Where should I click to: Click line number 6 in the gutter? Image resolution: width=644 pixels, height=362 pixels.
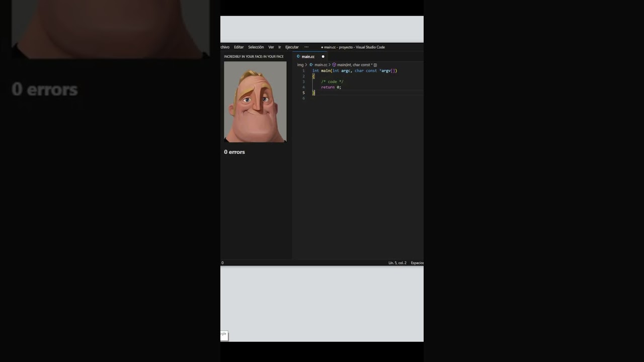(x=303, y=99)
